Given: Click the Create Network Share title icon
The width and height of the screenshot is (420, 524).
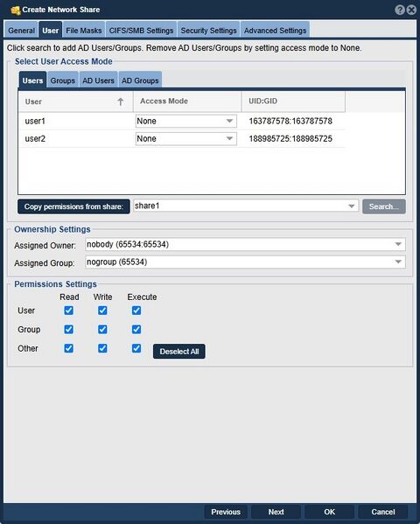Looking at the screenshot, I should (x=16, y=10).
